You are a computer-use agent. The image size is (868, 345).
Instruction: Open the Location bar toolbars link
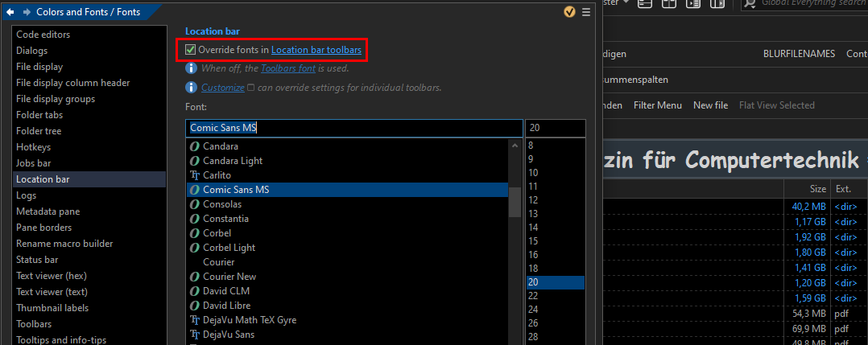(316, 50)
